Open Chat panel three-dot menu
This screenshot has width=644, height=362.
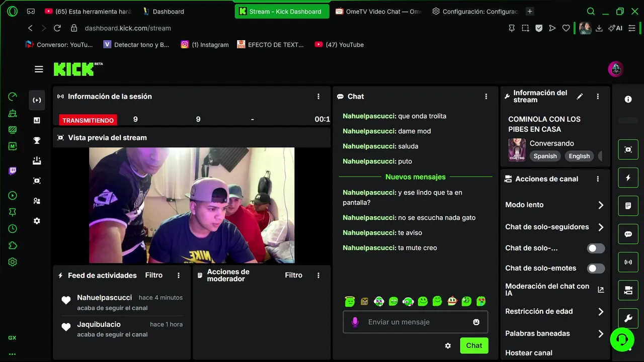pyautogui.click(x=486, y=97)
